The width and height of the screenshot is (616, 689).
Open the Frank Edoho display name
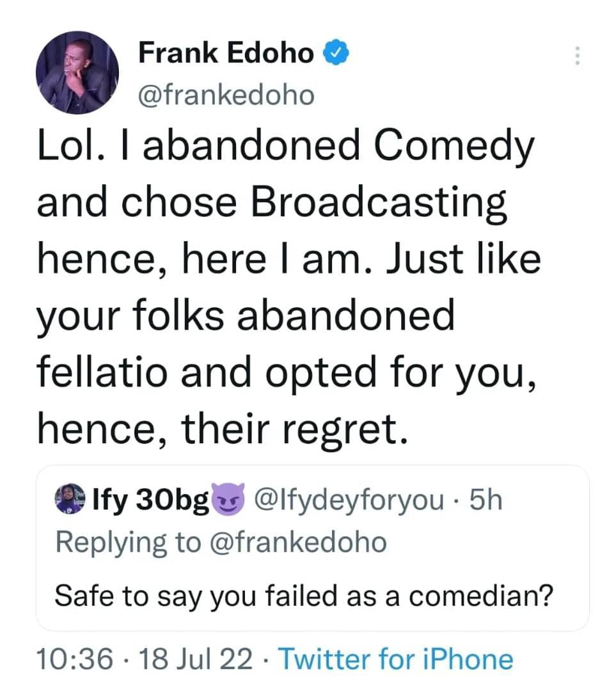pyautogui.click(x=226, y=52)
